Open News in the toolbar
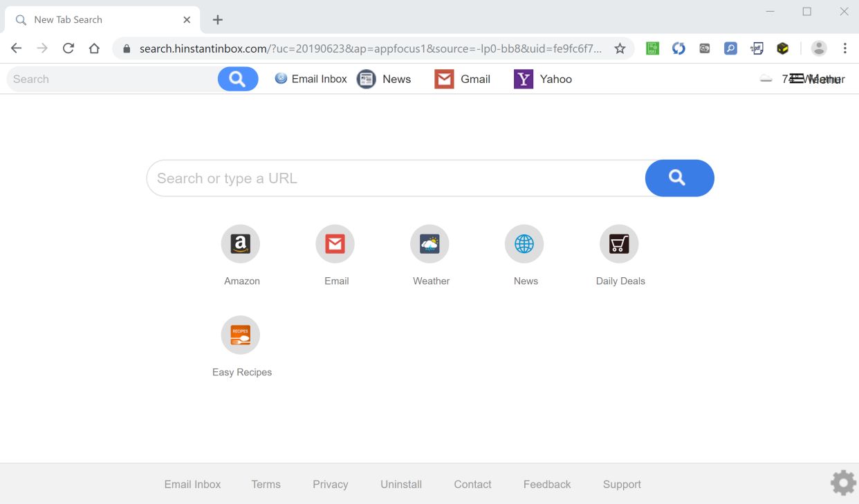 click(384, 79)
